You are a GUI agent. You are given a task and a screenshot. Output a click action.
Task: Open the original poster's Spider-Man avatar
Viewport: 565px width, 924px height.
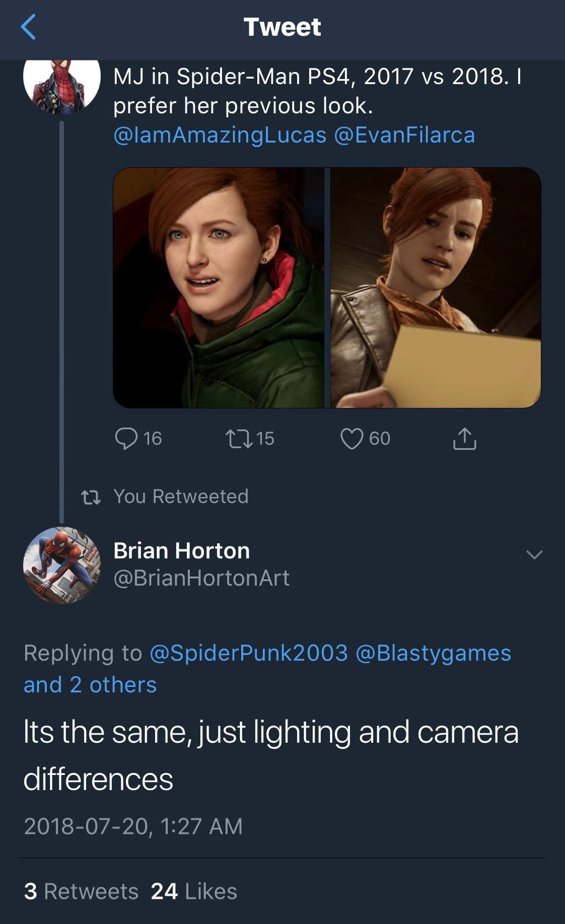[x=62, y=83]
